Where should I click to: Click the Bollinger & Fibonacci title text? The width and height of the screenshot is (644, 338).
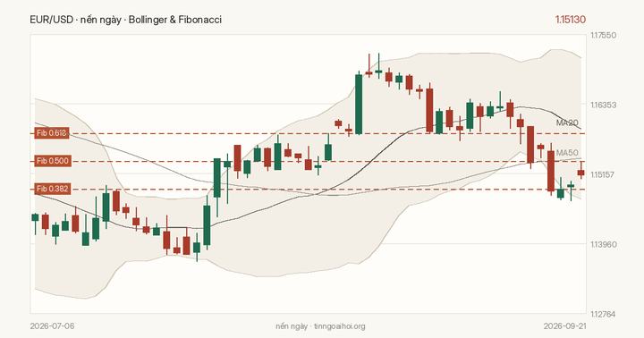coord(175,20)
